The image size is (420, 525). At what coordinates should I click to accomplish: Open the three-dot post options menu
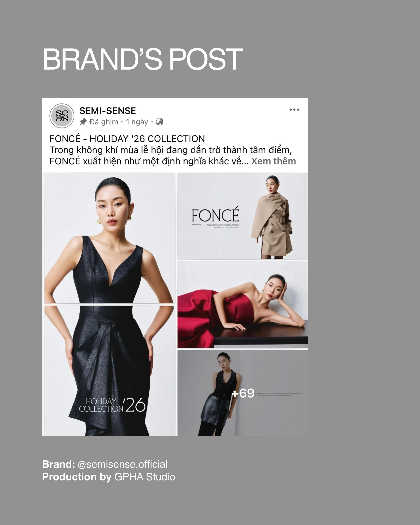click(294, 110)
